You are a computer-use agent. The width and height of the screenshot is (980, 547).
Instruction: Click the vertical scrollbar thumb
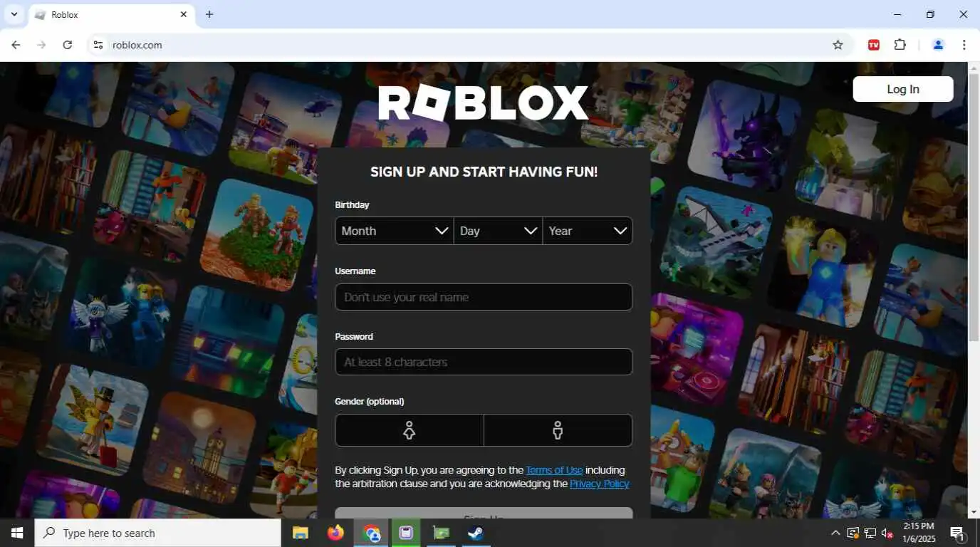point(974,207)
